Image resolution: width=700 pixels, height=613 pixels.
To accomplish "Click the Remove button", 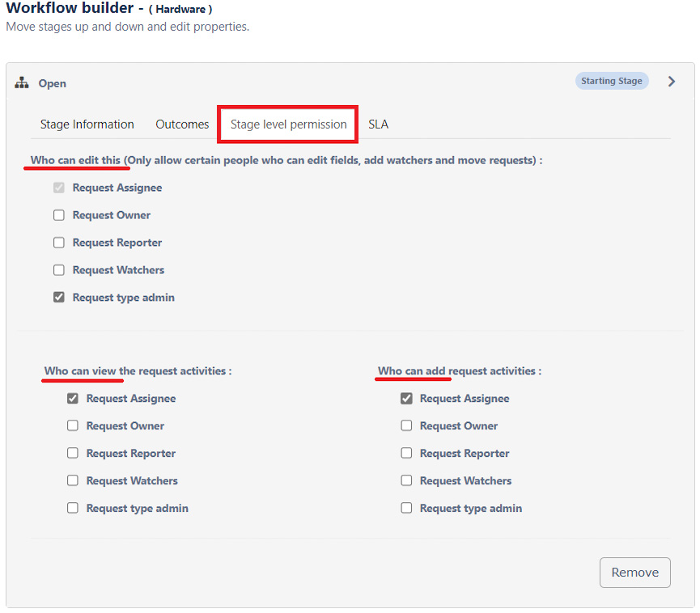I will click(x=634, y=573).
